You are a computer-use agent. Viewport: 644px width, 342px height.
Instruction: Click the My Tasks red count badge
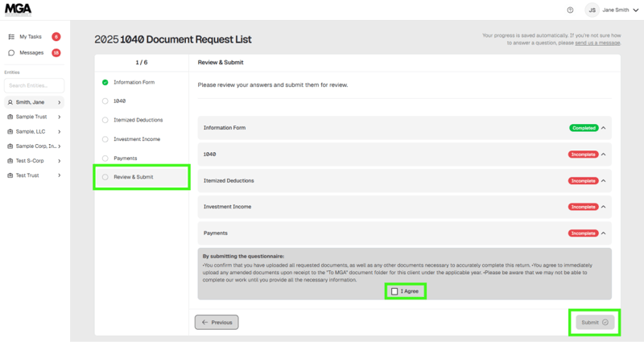coord(56,36)
